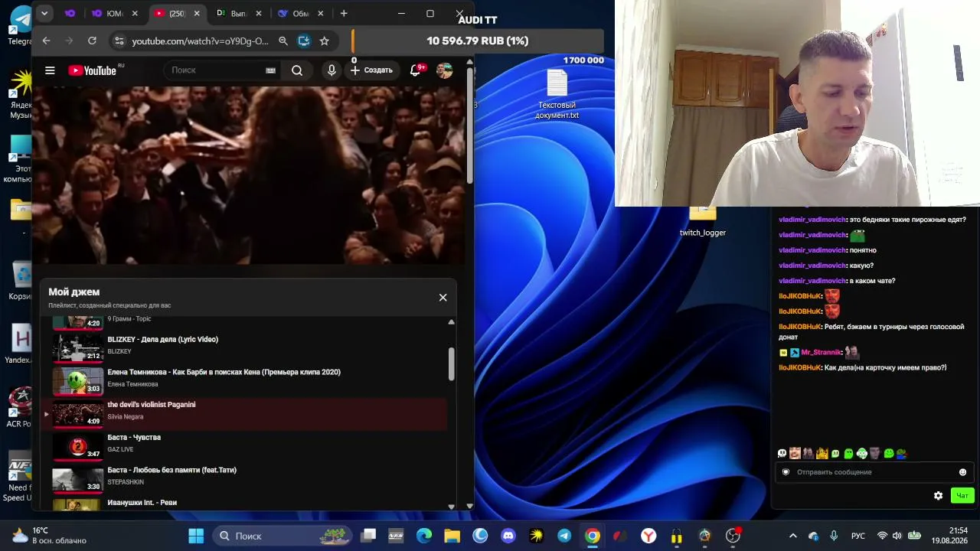The width and height of the screenshot is (980, 551).
Task: Open the weather widget showing 16°C
Action: pos(48,536)
